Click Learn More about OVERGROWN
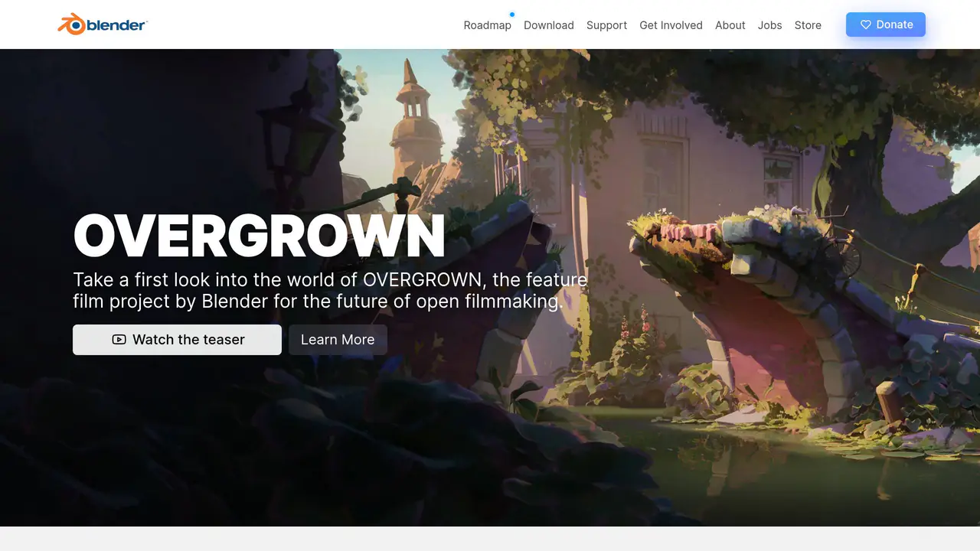The height and width of the screenshot is (551, 980). click(x=338, y=340)
